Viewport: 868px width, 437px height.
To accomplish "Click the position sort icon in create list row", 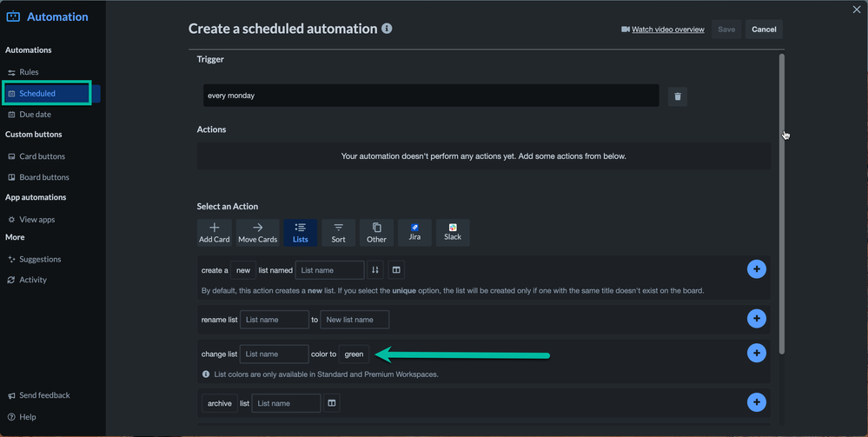I will click(x=374, y=269).
